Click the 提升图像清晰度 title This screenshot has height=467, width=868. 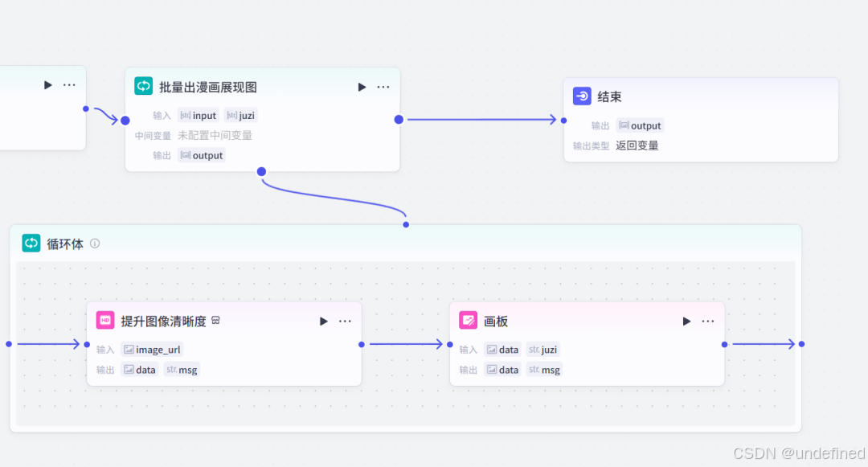[163, 321]
